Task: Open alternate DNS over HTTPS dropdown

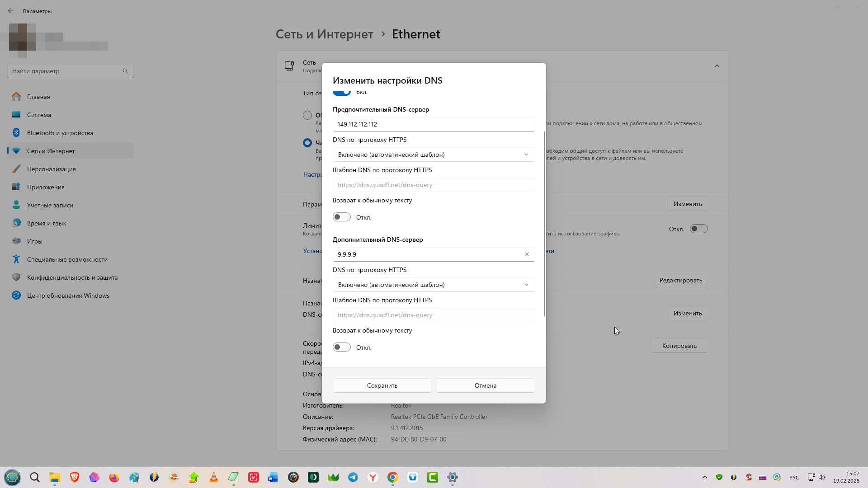Action: point(434,285)
